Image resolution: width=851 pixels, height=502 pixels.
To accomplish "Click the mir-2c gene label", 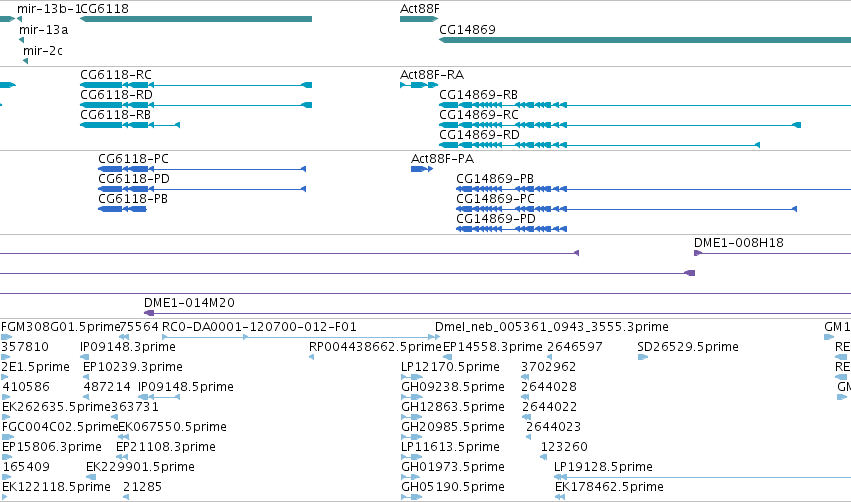I will 43,50.
